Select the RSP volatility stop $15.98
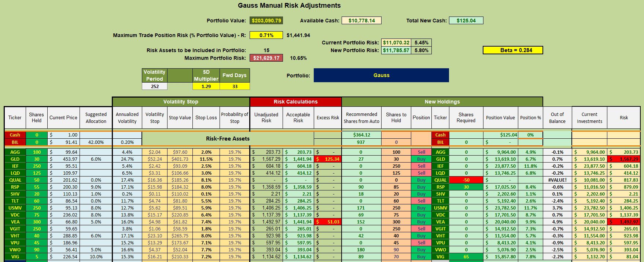This screenshot has width=644, height=262. (155, 187)
